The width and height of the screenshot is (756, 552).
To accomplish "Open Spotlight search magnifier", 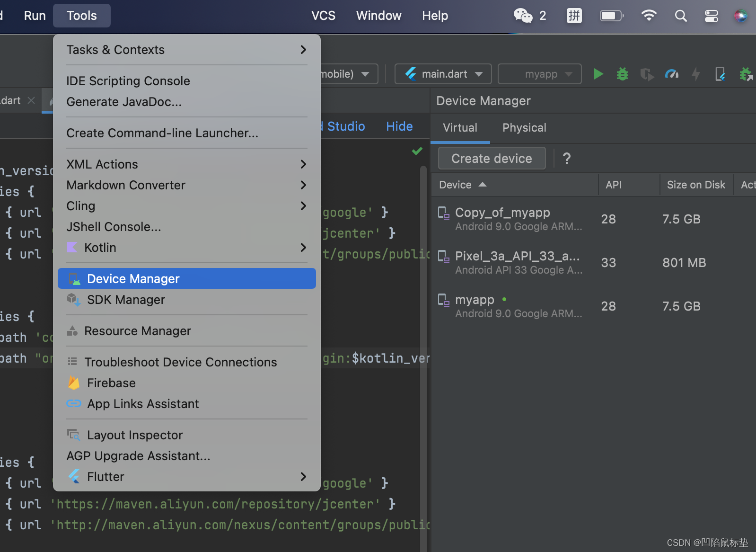I will (681, 16).
